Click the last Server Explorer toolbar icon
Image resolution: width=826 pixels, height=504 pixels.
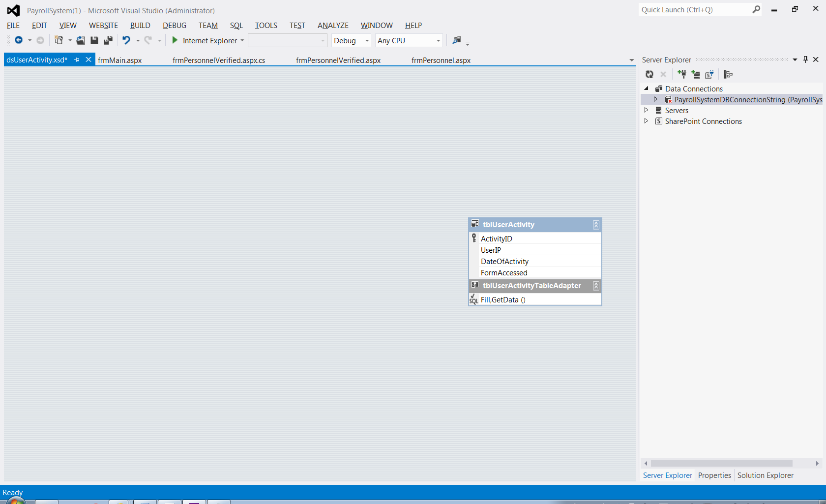point(728,74)
